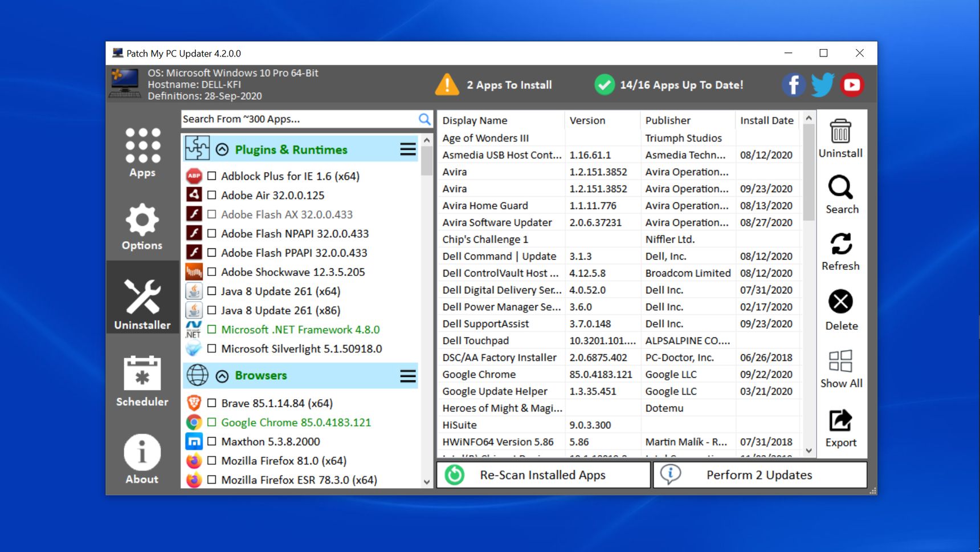Check Java 8 Update 261 (x64)

click(x=211, y=291)
